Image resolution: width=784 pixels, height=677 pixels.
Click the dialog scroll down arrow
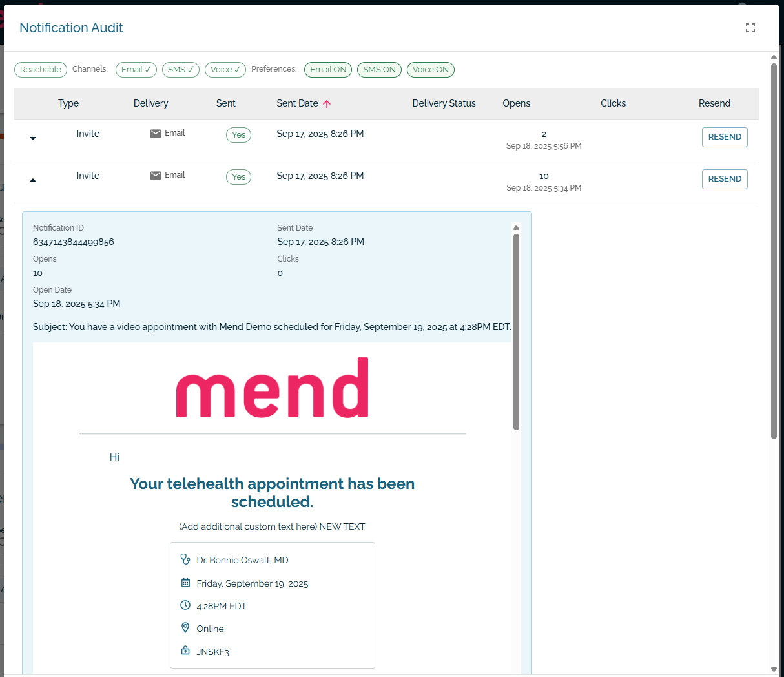pos(774,669)
